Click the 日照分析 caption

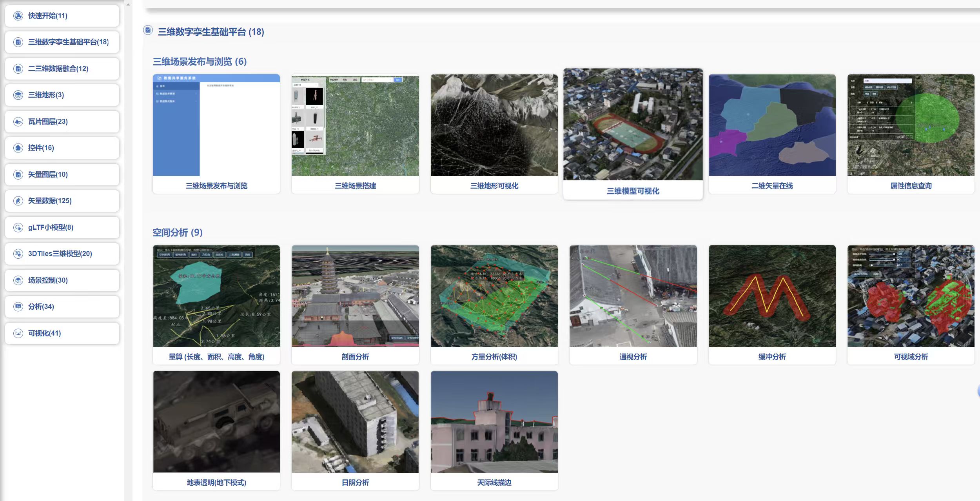pyautogui.click(x=355, y=483)
